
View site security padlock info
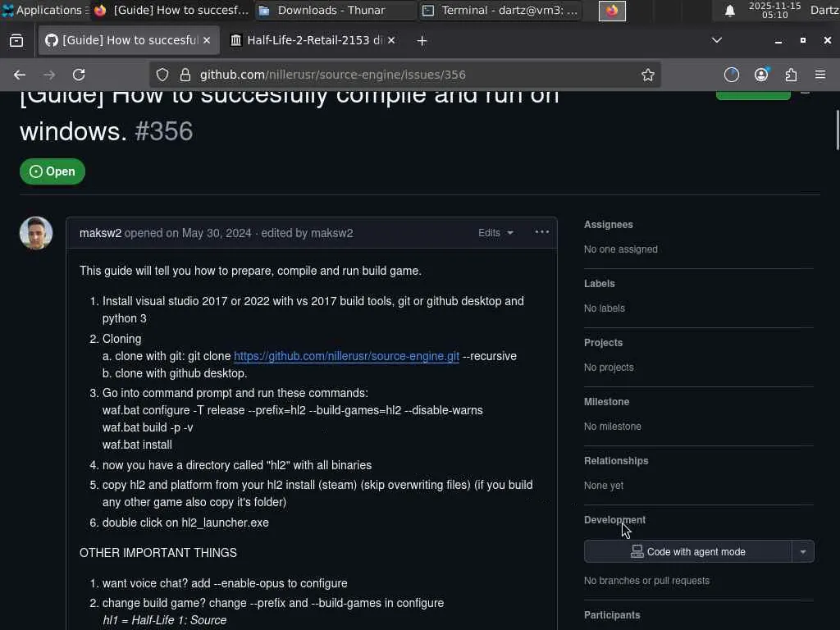coord(185,75)
